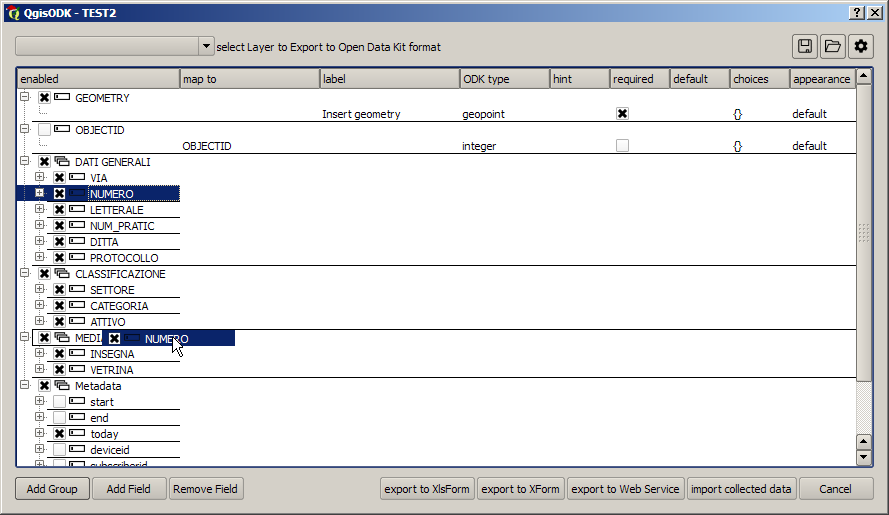Expand the VIA field node
This screenshot has width=889, height=515.
coord(39,177)
